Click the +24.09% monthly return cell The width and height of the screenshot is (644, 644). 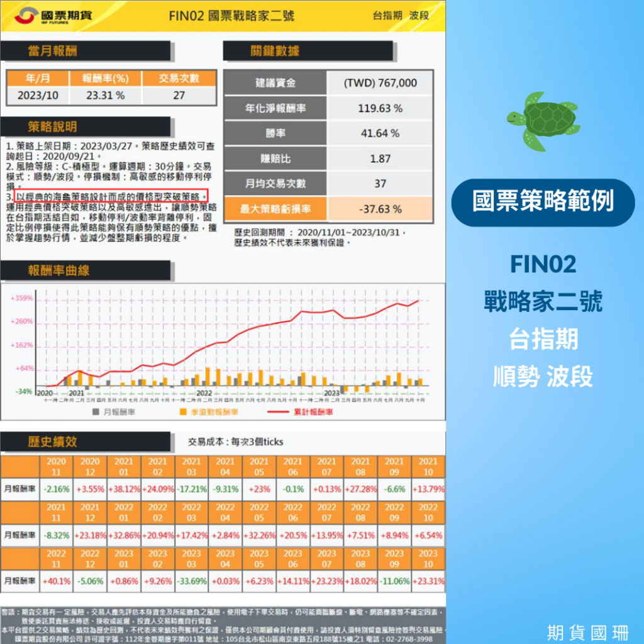point(158,489)
